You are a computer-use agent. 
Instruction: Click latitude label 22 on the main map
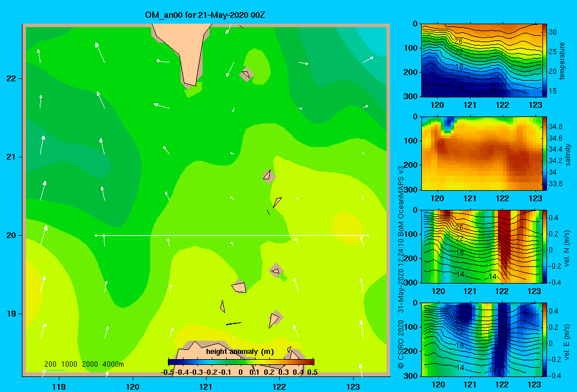[12, 79]
